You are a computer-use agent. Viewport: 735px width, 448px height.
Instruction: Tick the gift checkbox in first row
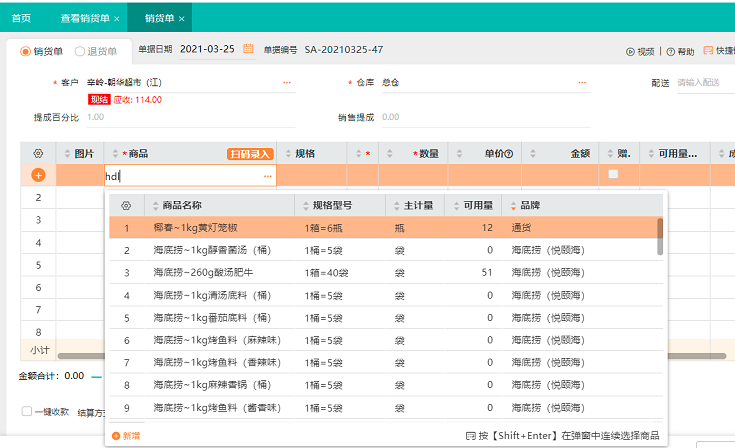tap(613, 174)
